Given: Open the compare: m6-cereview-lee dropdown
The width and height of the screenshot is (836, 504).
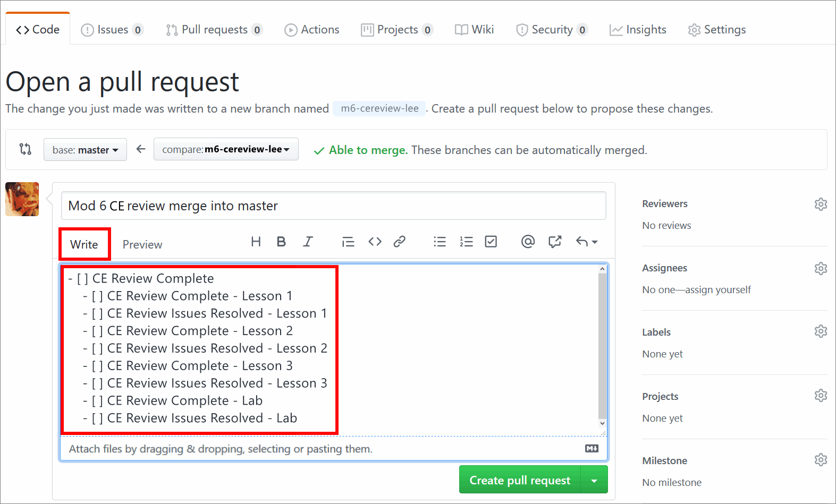Looking at the screenshot, I should tap(226, 149).
